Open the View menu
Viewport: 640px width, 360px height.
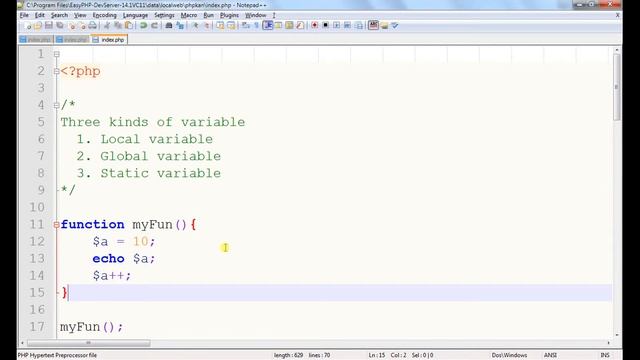(80, 15)
